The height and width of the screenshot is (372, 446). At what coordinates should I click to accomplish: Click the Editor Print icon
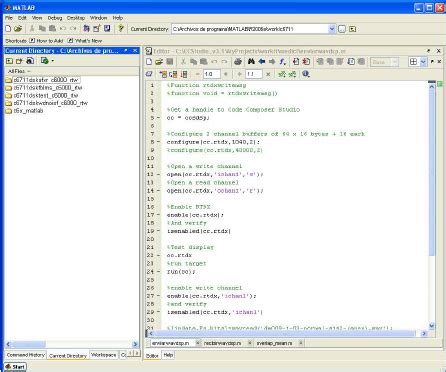pos(238,62)
